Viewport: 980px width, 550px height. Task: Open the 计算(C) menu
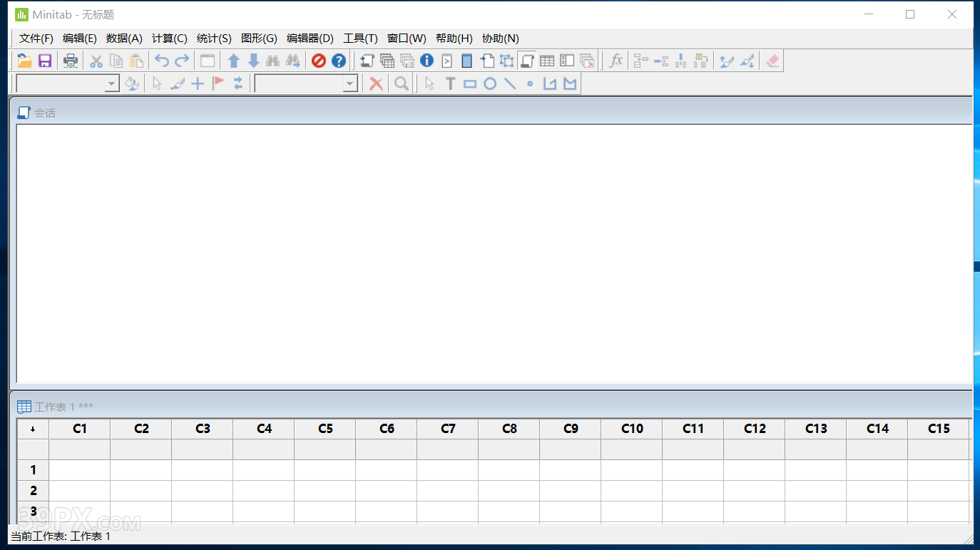click(x=170, y=39)
